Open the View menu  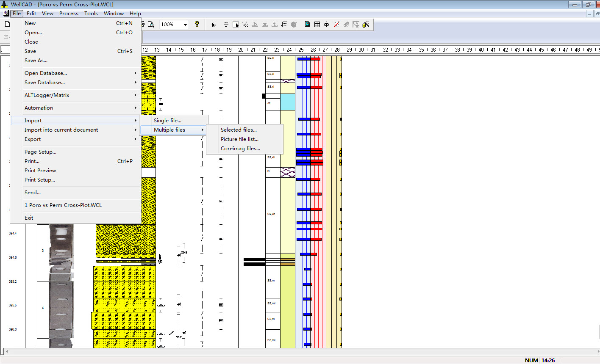pyautogui.click(x=47, y=13)
